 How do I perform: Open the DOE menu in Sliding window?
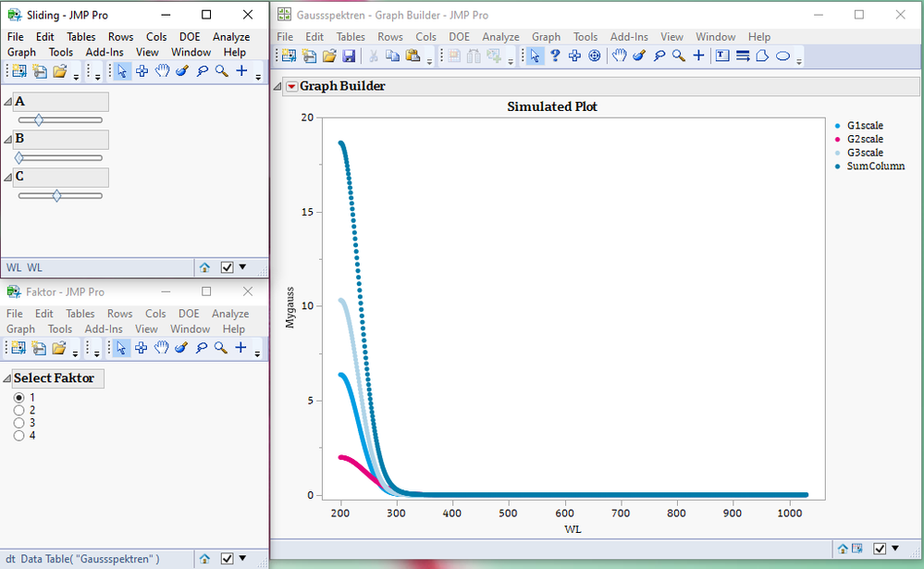pos(190,36)
